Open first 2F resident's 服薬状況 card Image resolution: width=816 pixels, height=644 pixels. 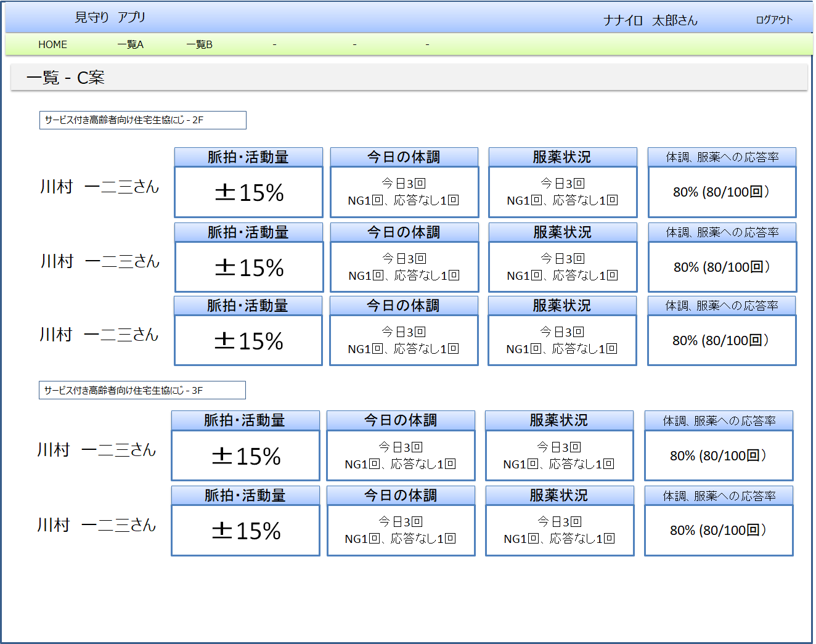pyautogui.click(x=562, y=192)
